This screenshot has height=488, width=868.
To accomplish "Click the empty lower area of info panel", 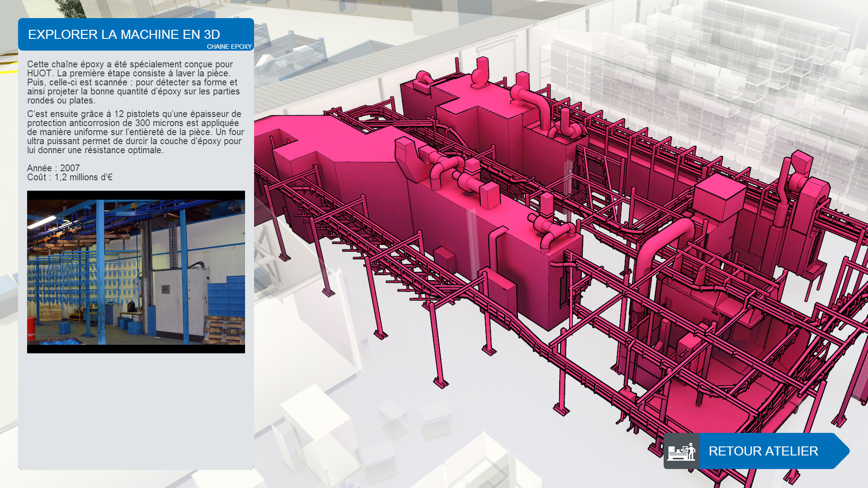I will click(x=136, y=411).
